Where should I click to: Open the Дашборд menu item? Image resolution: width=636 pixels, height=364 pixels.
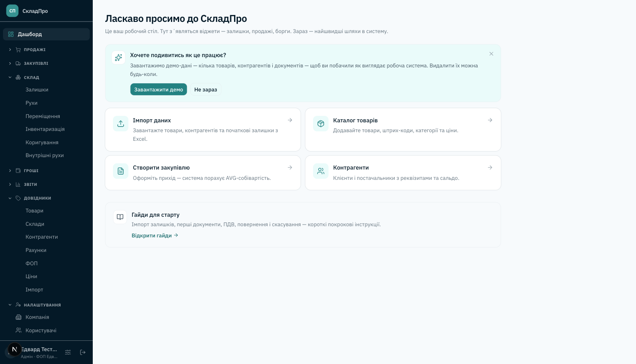tap(46, 34)
